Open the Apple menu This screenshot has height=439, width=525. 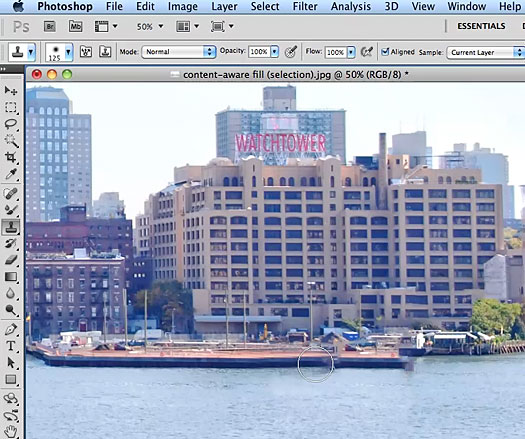click(x=18, y=6)
